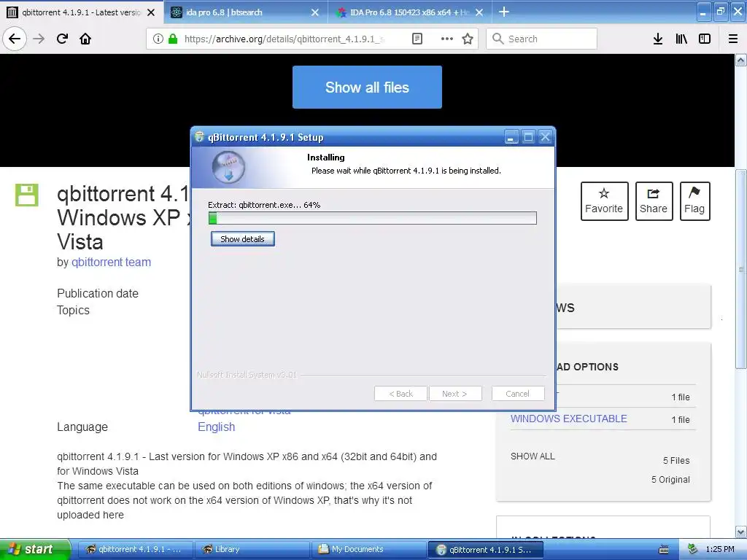Open the qbittorrent team author link
747x560 pixels.
pyautogui.click(x=111, y=262)
